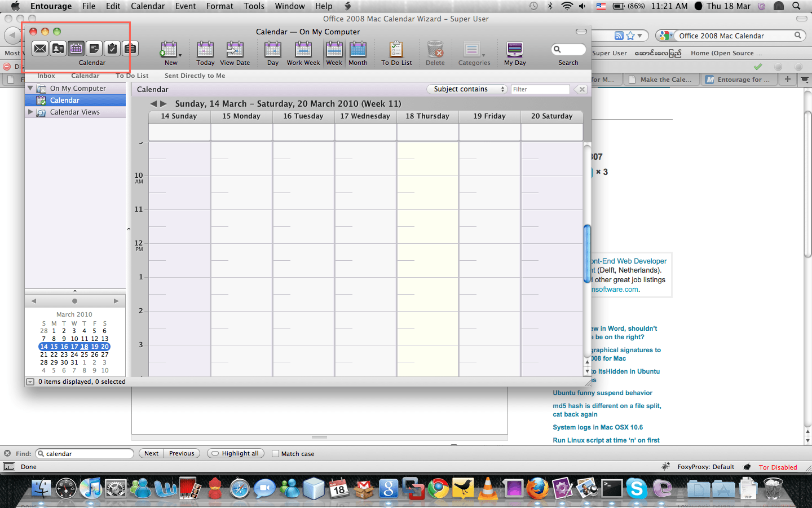The image size is (812, 508).
Task: Open bookmark star dropdown arrow in Firefox
Action: [639, 36]
